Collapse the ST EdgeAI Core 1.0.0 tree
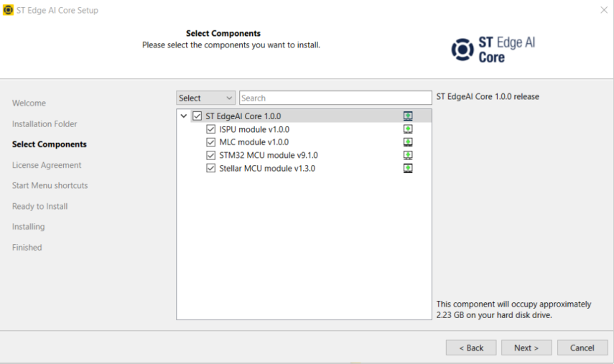The height and width of the screenshot is (364, 614). (183, 116)
